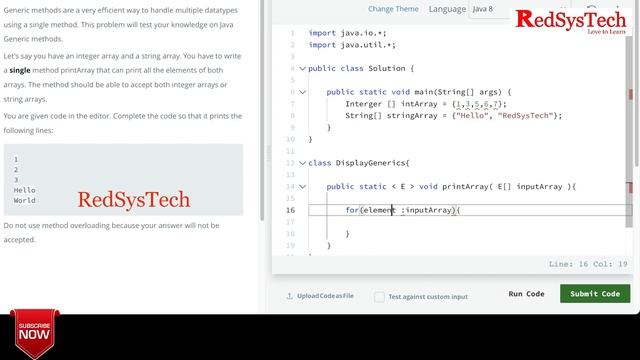Open the Change Theme link
This screenshot has width=640, height=360.
point(393,9)
